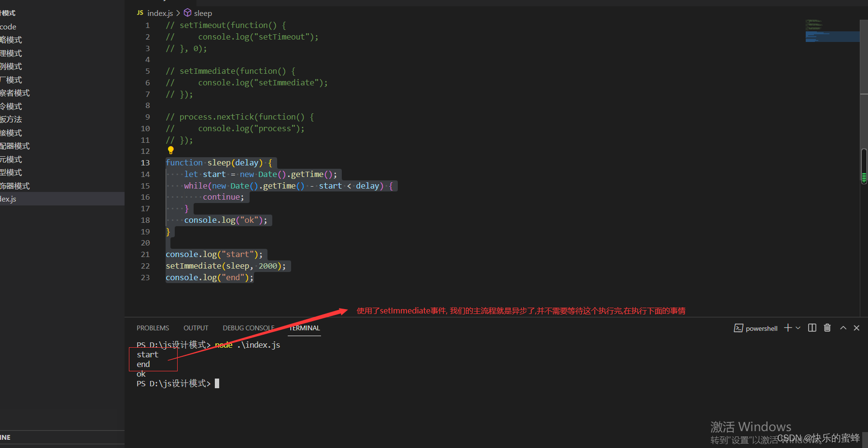The height and width of the screenshot is (448, 868).
Task: Click the commented setImmediate(function() line
Action: pyautogui.click(x=231, y=71)
